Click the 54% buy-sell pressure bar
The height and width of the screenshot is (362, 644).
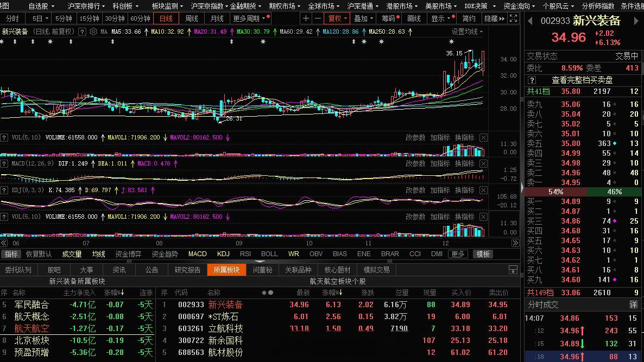click(555, 192)
